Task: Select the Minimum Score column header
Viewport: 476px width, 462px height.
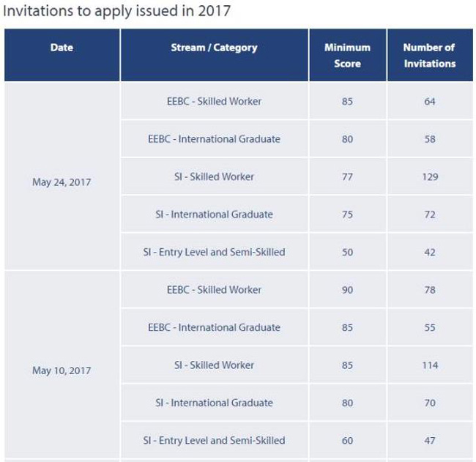Action: [347, 56]
